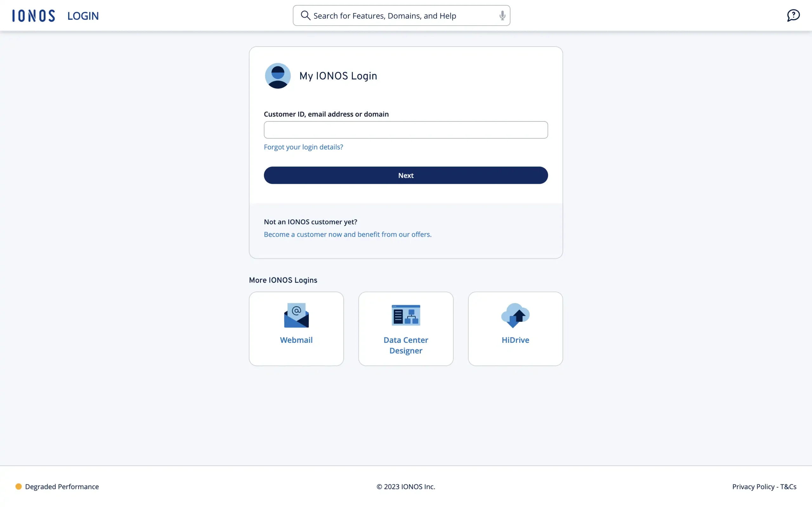Click the user avatar profile icon
The height and width of the screenshot is (507, 812).
point(278,75)
